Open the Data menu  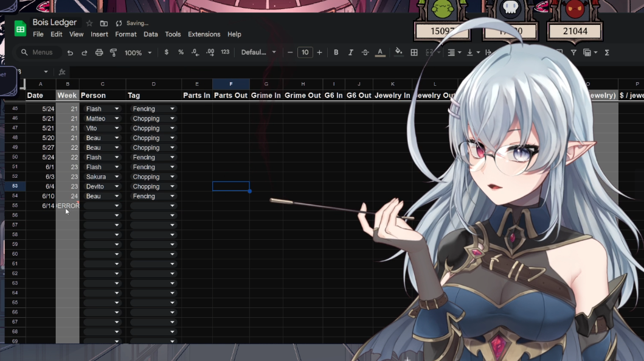(151, 34)
